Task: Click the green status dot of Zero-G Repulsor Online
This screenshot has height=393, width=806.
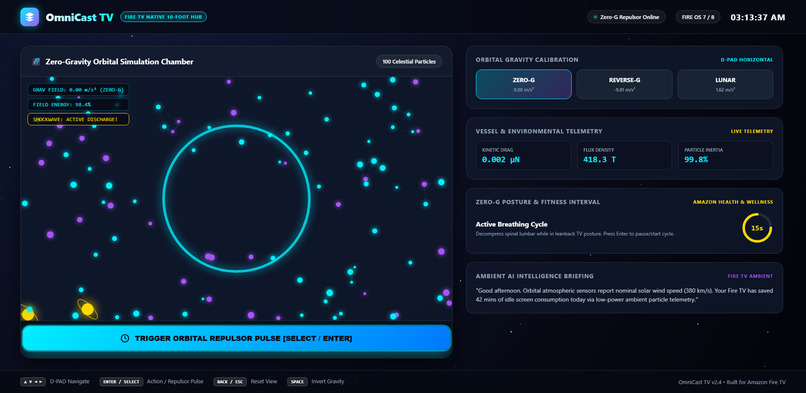Action: [595, 17]
